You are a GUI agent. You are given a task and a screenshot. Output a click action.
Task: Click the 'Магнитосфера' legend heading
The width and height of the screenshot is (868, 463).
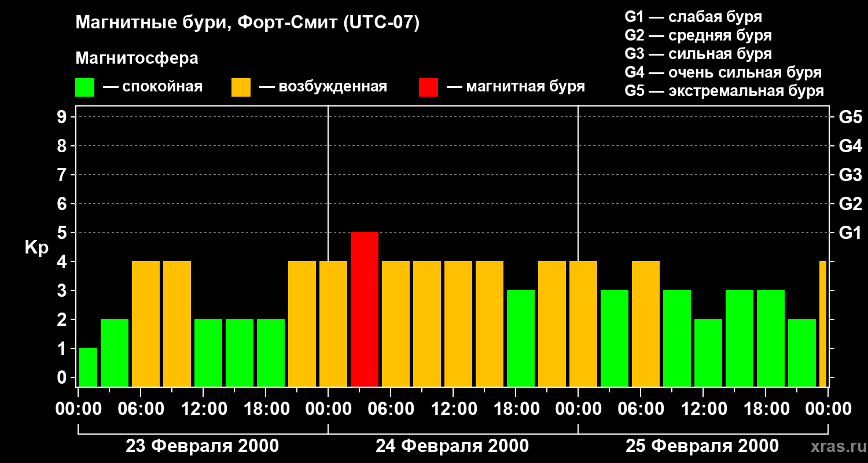137,58
